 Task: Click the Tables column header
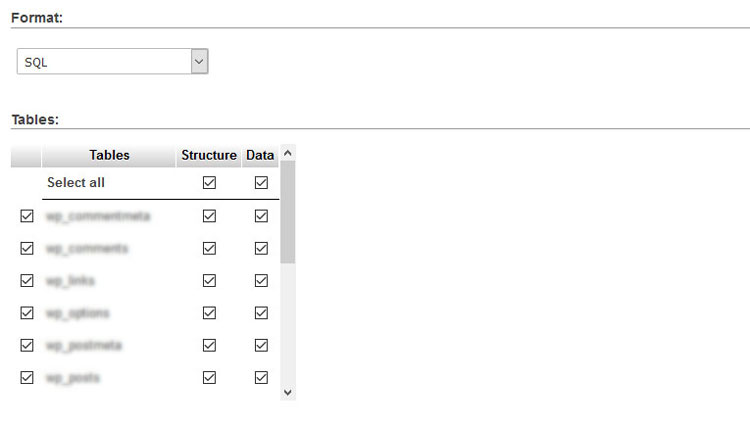[x=109, y=155]
